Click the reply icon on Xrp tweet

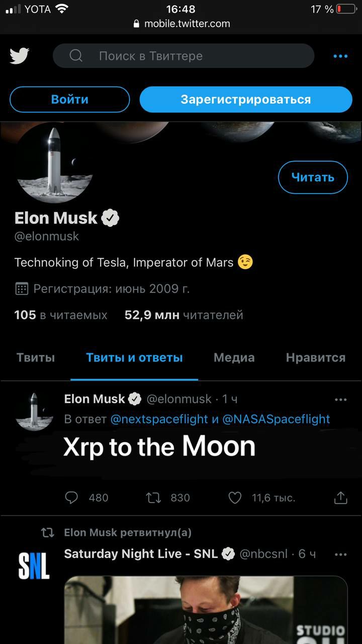pos(72,498)
